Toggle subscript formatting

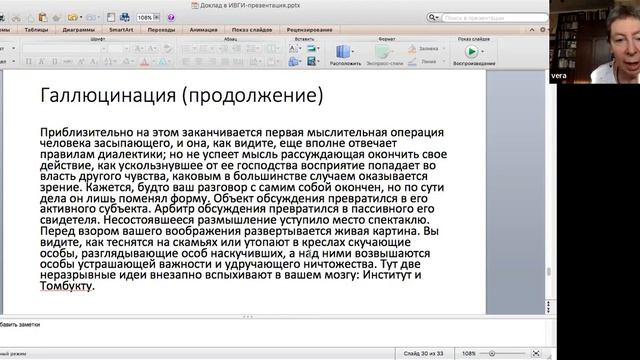click(93, 62)
